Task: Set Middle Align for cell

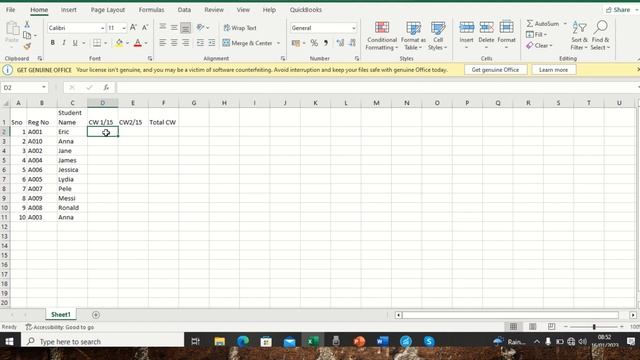Action: (x=174, y=27)
